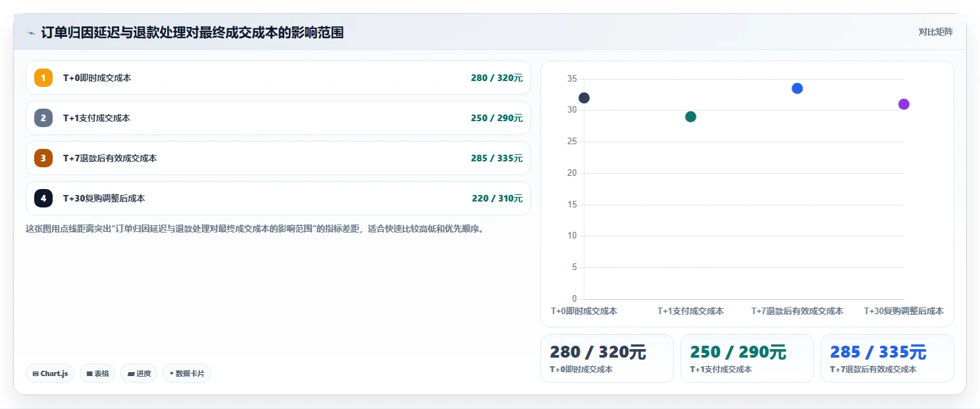Click the lightning icon beside the title

(x=31, y=33)
